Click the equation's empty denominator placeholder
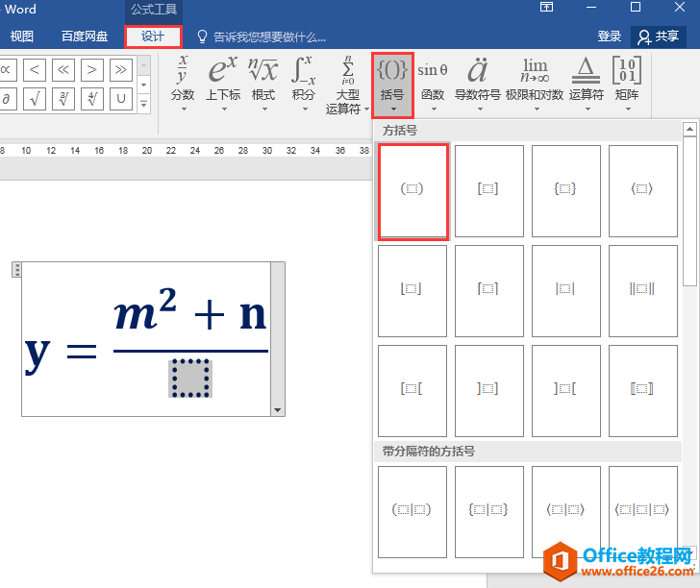Image resolution: width=700 pixels, height=588 pixels. (x=190, y=379)
